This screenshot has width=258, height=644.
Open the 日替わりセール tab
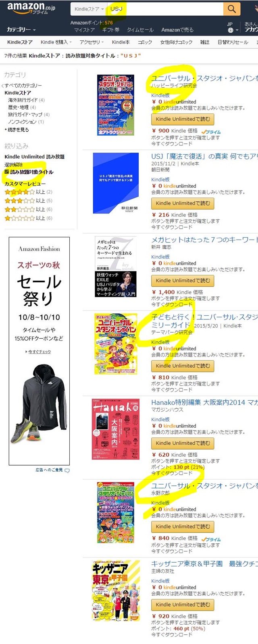233,42
